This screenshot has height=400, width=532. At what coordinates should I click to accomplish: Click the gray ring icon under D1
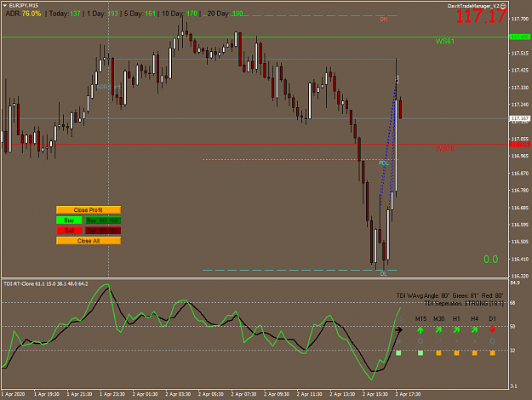(492, 341)
